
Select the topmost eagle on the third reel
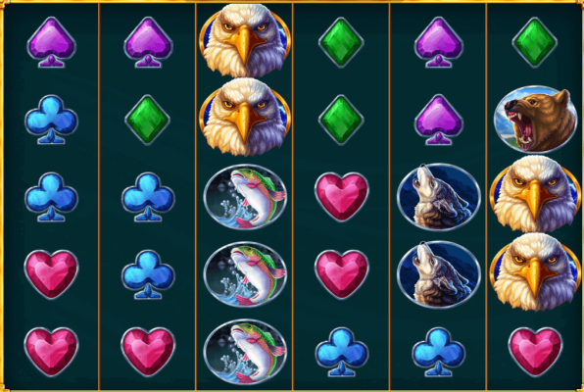click(245, 40)
